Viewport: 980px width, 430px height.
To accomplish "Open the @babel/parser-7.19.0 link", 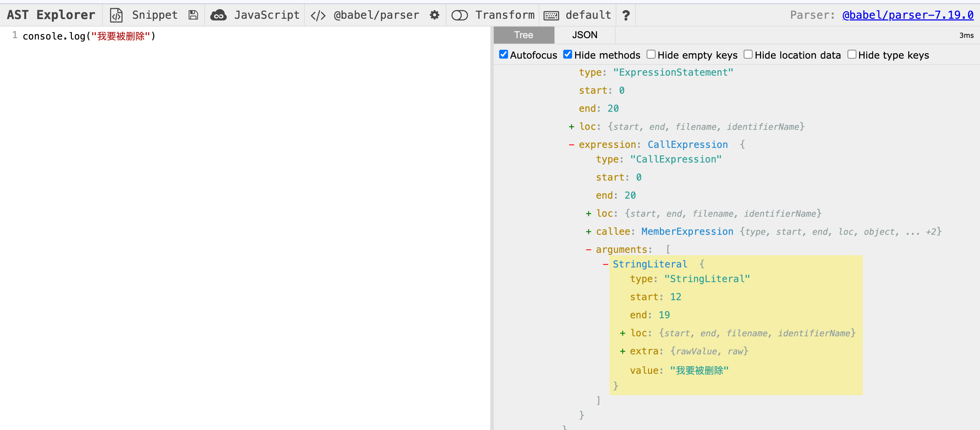I will pyautogui.click(x=907, y=15).
